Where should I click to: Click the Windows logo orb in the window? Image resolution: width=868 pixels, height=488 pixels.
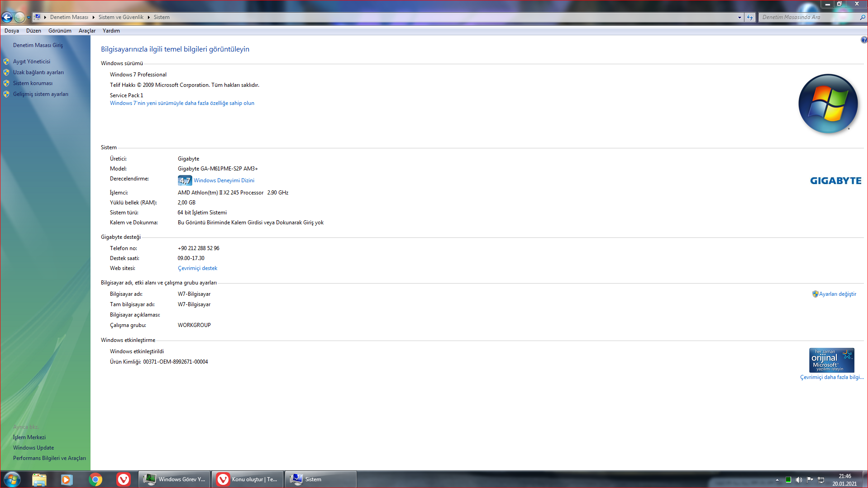(x=828, y=104)
